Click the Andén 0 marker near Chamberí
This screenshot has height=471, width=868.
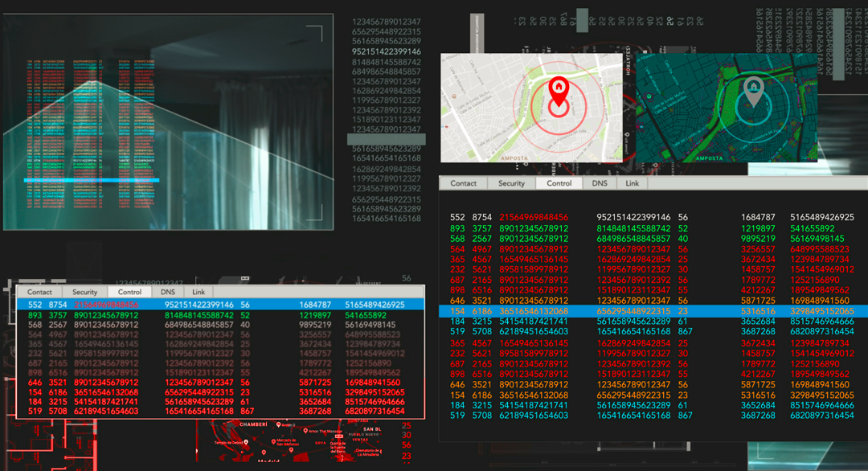point(280,423)
